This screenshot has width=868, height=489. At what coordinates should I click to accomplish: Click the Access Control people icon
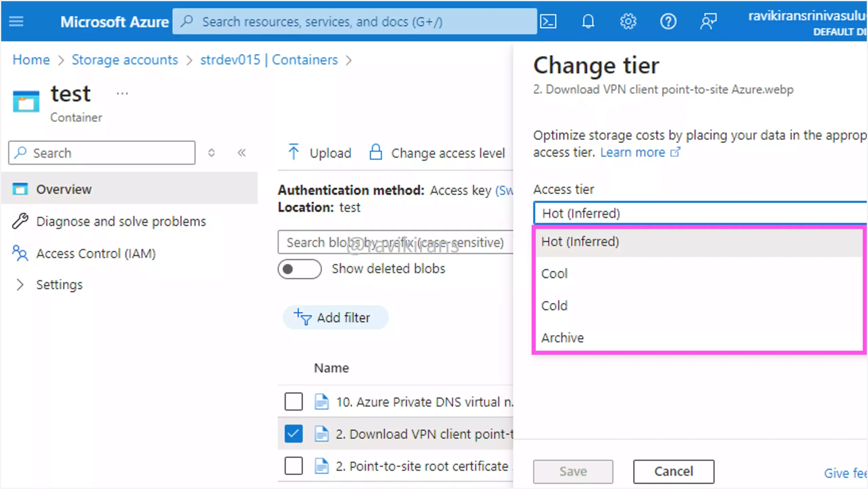tap(20, 253)
